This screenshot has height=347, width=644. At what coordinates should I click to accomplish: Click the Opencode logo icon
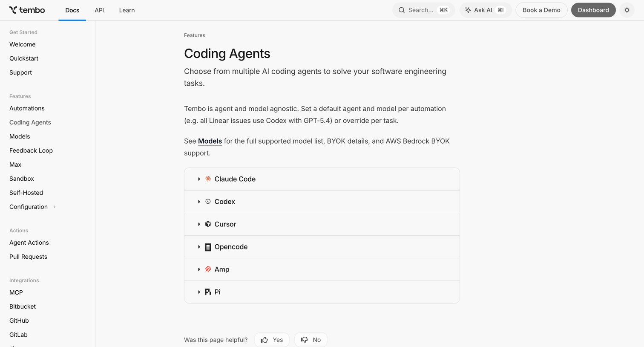(208, 247)
